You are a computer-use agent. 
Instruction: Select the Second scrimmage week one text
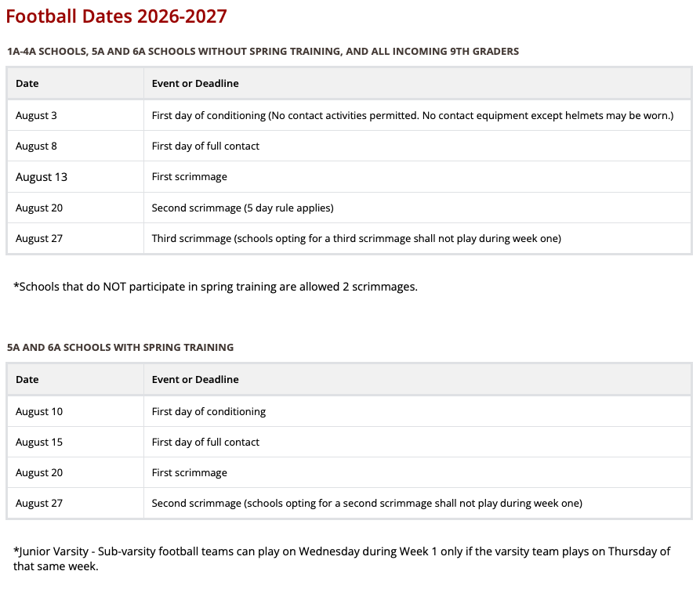point(367,504)
